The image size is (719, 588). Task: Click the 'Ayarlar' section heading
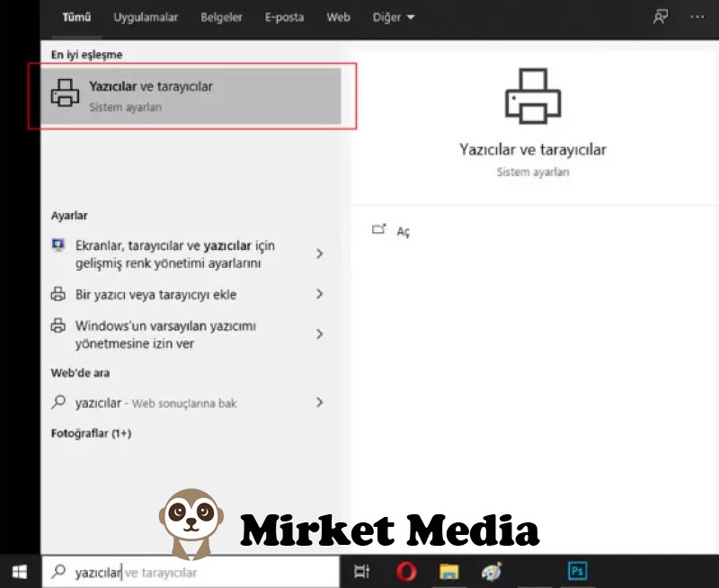69,215
